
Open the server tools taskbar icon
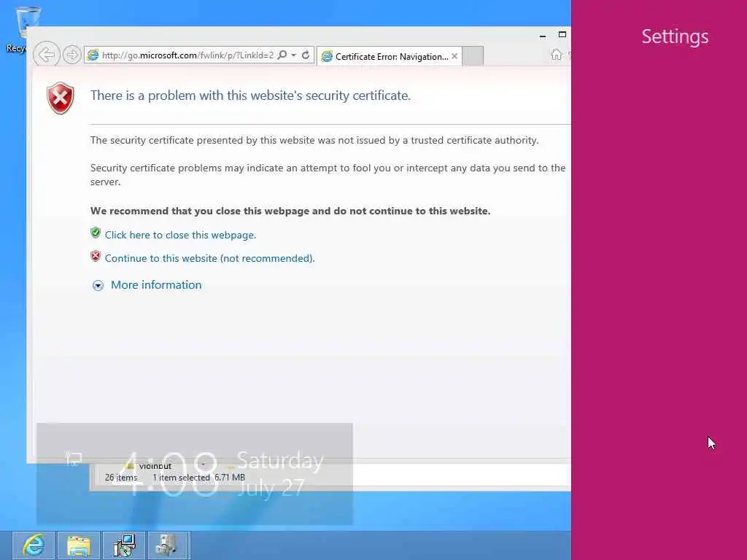(169, 545)
